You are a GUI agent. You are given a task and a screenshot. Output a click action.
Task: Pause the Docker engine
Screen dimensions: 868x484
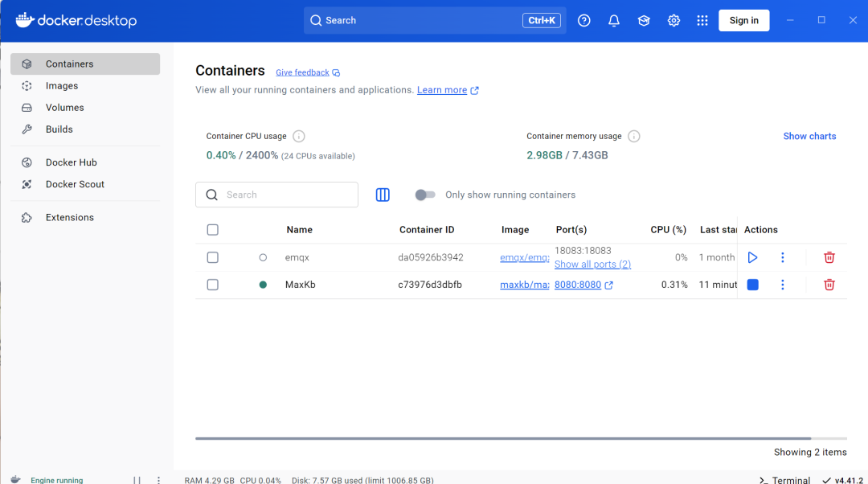coord(137,479)
